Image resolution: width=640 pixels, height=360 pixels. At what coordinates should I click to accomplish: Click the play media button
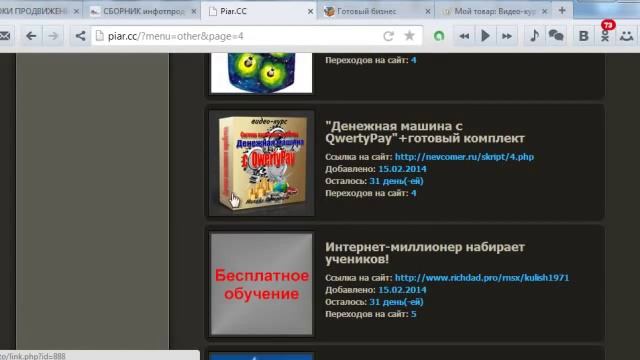485,36
